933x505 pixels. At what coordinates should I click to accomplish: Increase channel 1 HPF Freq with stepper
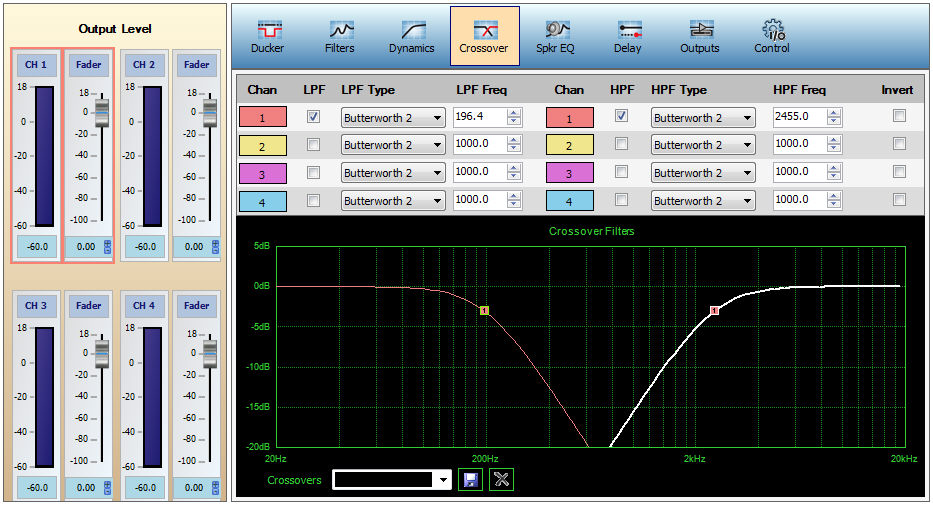[834, 113]
